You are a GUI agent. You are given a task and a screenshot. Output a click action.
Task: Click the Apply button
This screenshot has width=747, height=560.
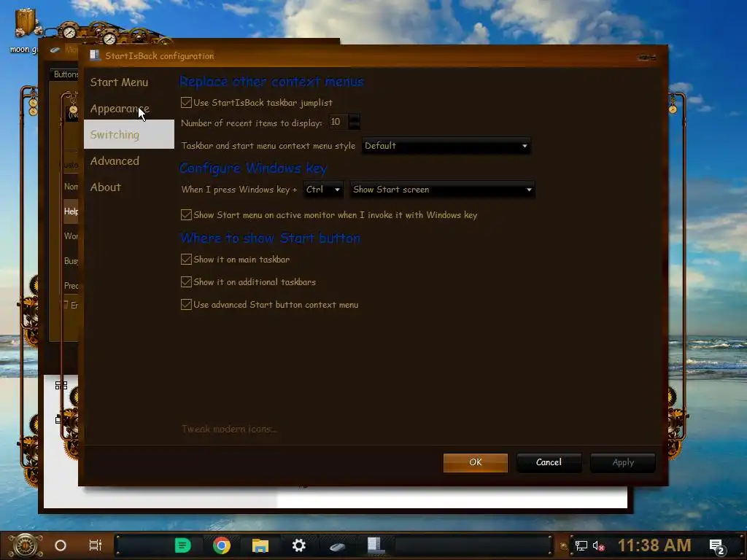[x=623, y=462]
